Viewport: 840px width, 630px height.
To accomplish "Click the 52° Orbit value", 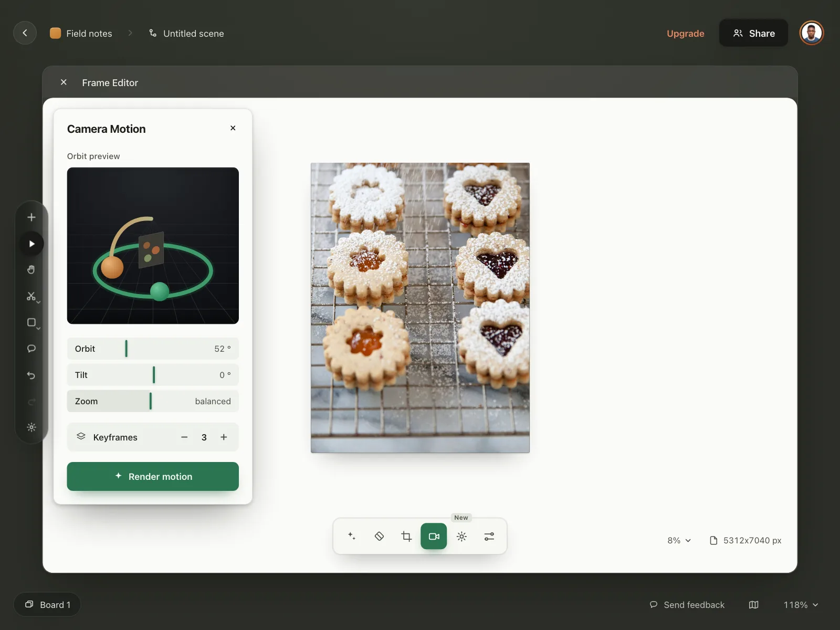I will point(223,349).
